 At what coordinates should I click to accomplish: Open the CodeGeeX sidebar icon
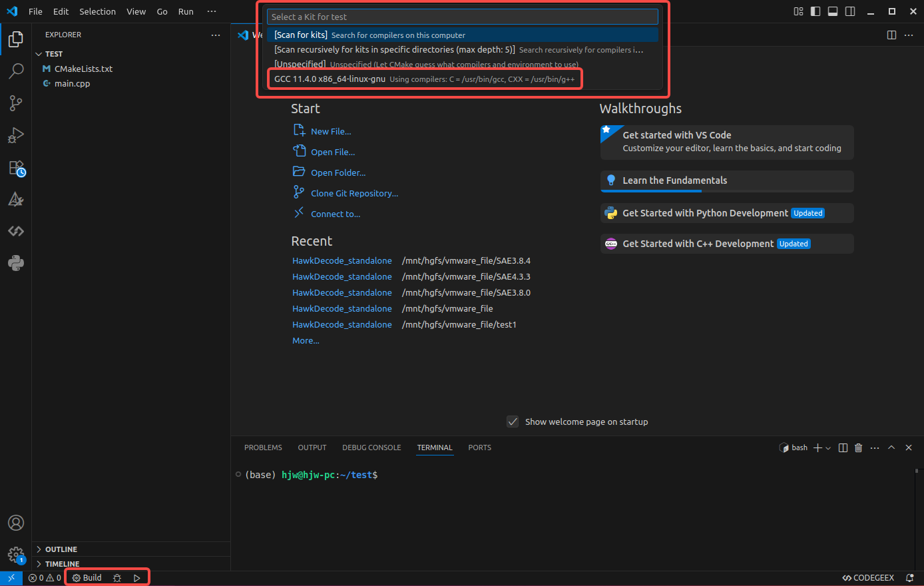pos(16,231)
